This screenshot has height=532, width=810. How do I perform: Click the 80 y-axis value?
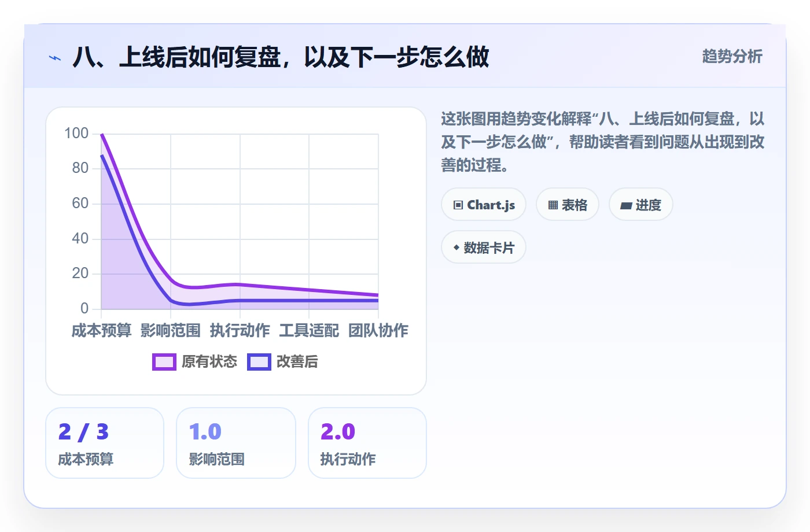(80, 168)
